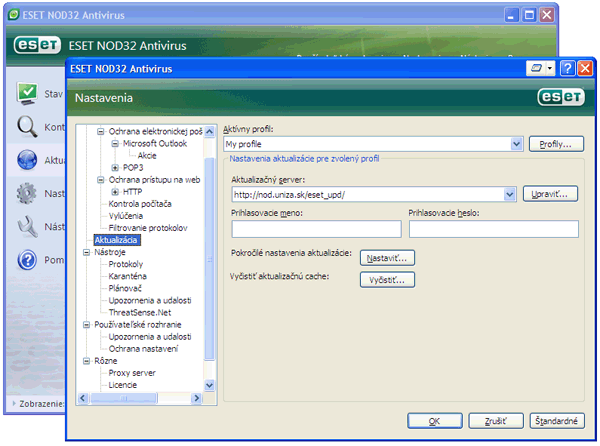
Task: Confirm settings with OK button
Action: [435, 421]
